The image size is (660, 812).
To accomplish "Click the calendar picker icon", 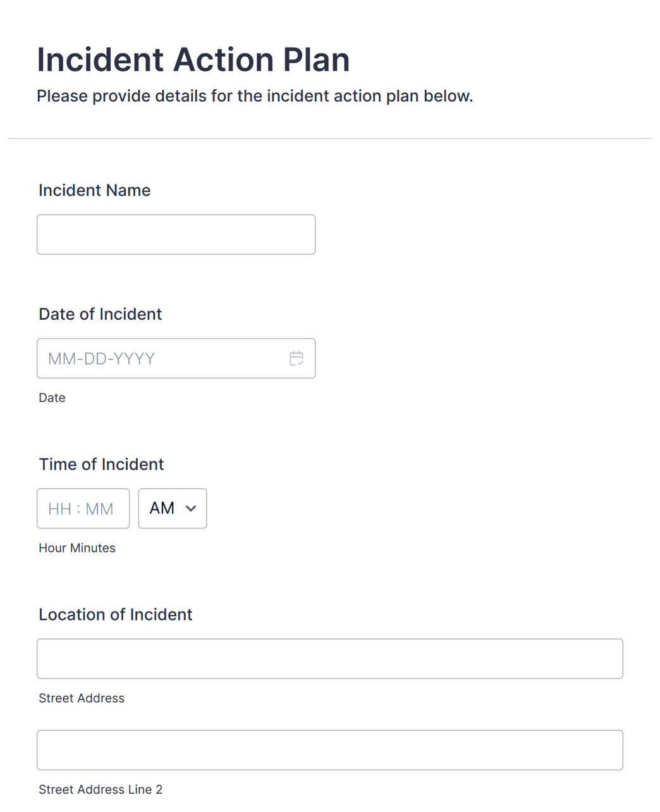I will click(296, 358).
